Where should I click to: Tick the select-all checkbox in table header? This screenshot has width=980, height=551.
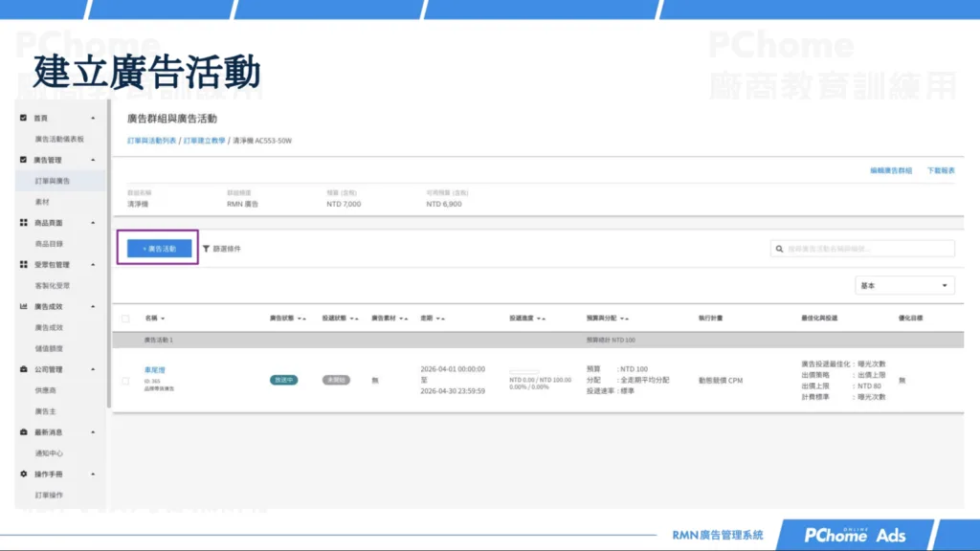(125, 318)
